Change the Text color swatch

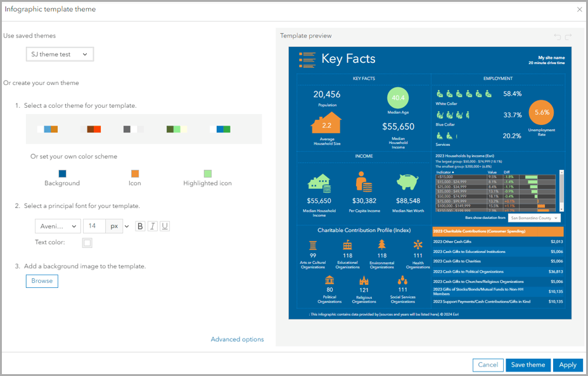(87, 243)
